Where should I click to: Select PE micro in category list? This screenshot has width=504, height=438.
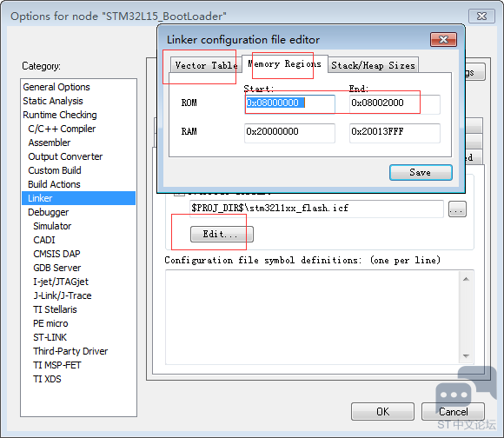(x=50, y=323)
